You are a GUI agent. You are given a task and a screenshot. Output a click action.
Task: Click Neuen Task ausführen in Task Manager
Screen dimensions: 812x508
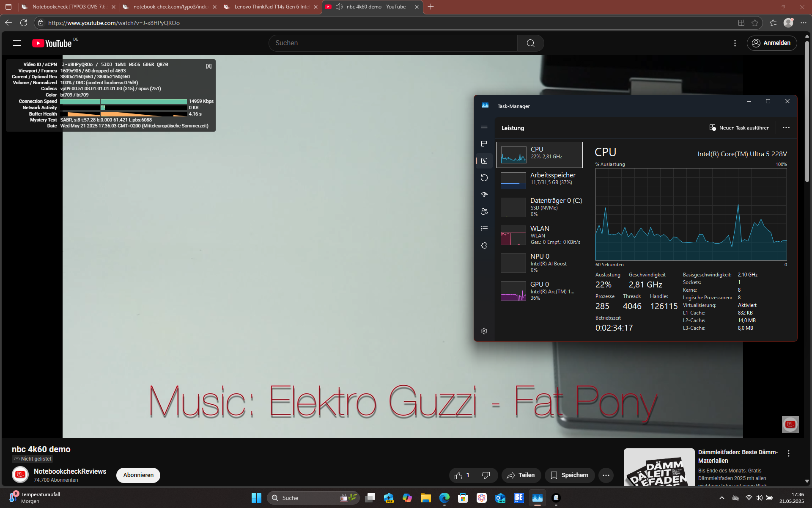click(739, 128)
